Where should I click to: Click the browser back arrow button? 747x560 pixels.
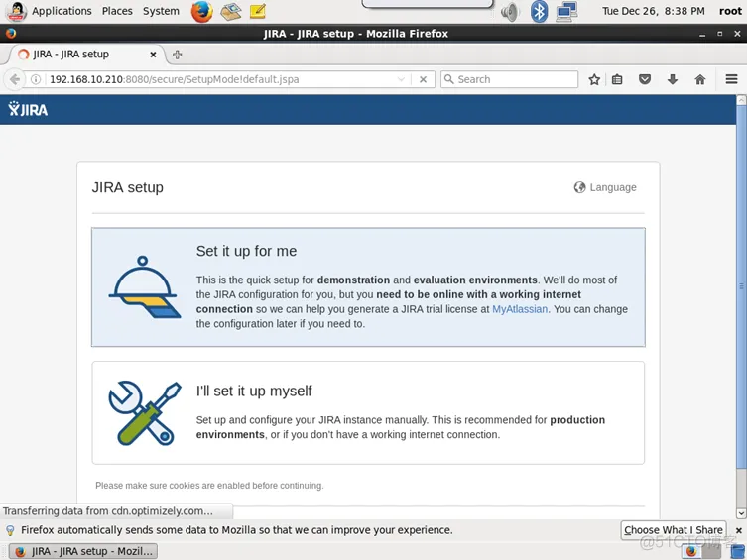pyautogui.click(x=15, y=79)
